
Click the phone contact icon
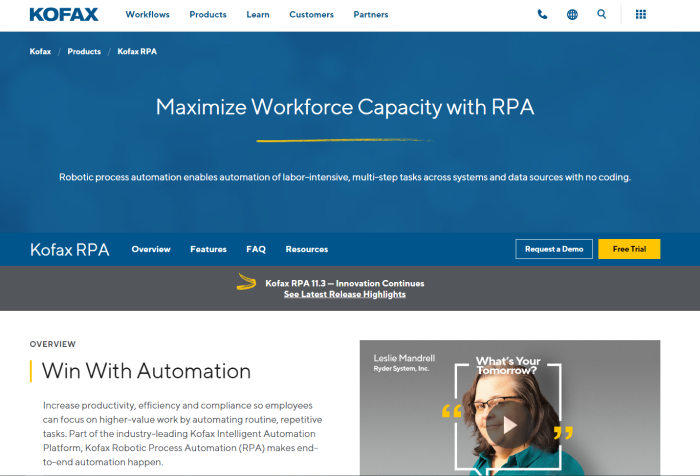(x=542, y=15)
